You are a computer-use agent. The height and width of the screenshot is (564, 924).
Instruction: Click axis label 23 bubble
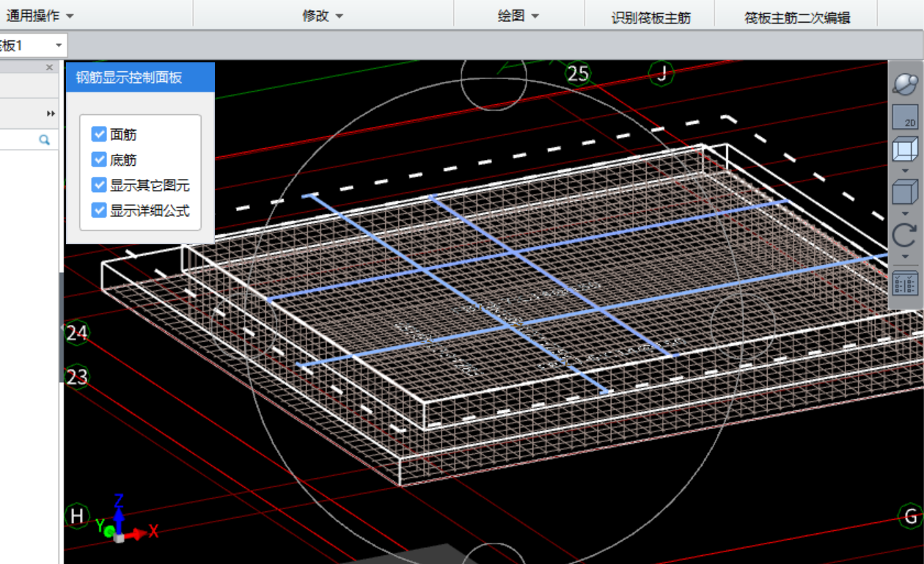tap(76, 377)
